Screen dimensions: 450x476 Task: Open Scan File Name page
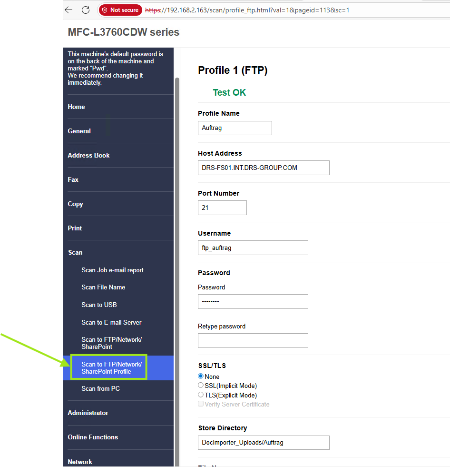[x=103, y=287]
